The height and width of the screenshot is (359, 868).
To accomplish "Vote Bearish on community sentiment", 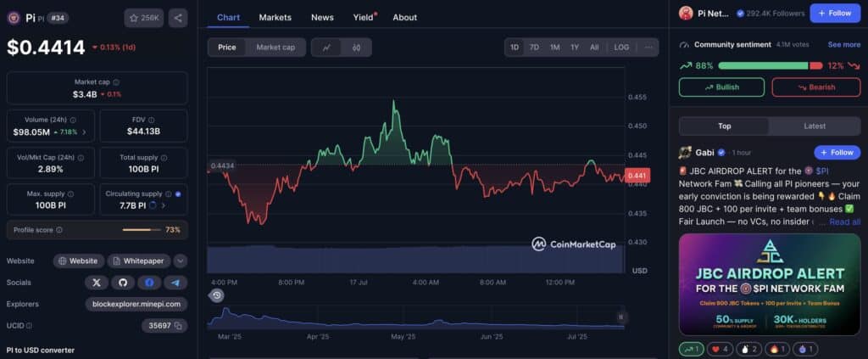I will (x=816, y=87).
